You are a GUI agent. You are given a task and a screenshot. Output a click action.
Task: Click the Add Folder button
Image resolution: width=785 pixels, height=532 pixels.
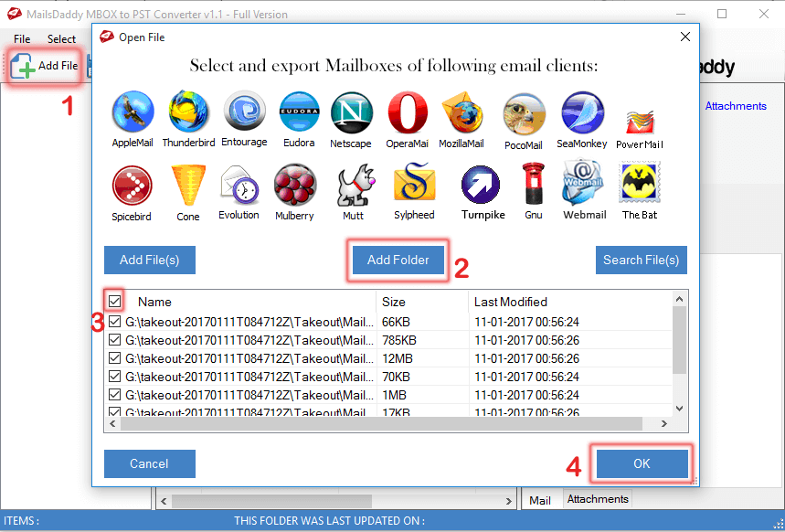point(398,260)
